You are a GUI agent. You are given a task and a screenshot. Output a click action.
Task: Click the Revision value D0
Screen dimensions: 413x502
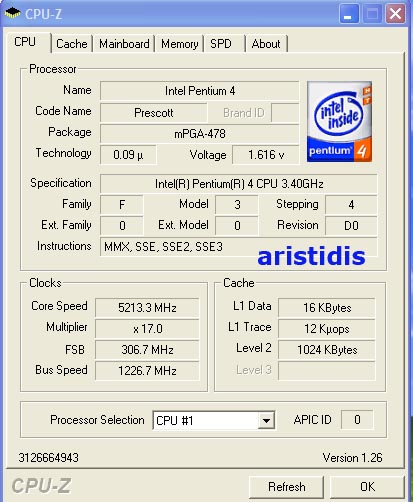pos(351,226)
